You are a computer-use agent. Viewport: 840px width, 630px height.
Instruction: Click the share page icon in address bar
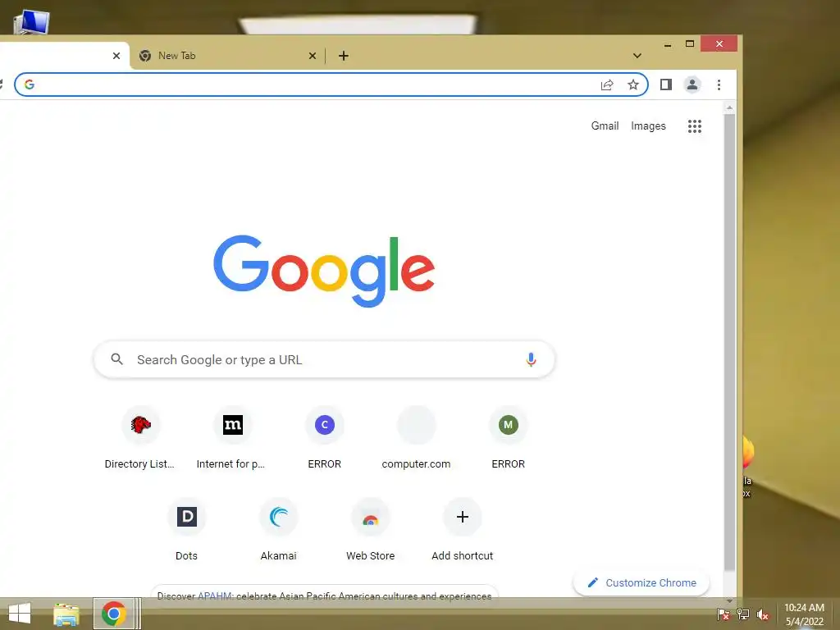(606, 84)
